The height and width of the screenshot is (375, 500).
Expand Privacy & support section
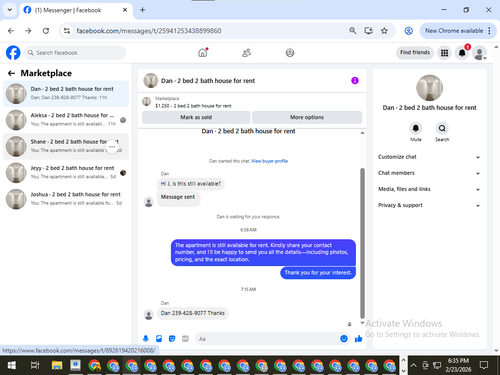429,205
